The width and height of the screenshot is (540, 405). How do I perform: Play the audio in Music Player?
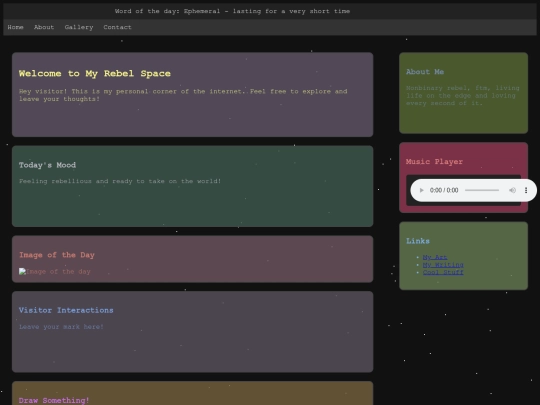[x=421, y=190]
